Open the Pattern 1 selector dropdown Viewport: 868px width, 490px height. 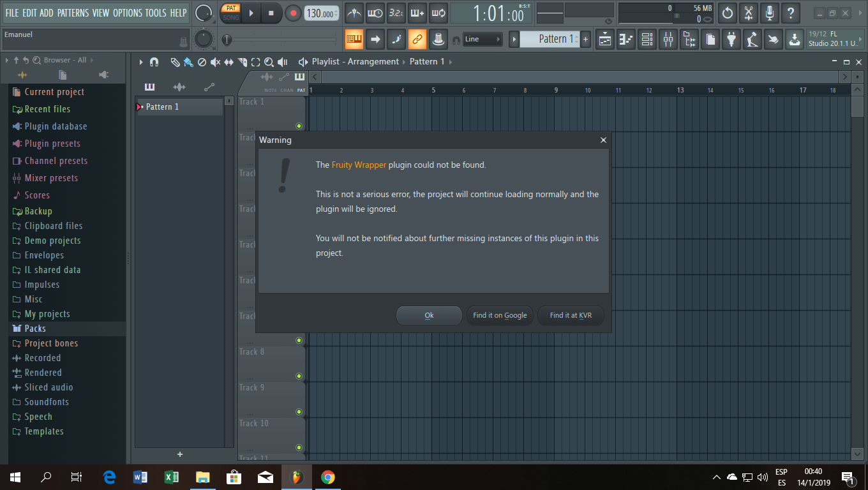pos(550,39)
